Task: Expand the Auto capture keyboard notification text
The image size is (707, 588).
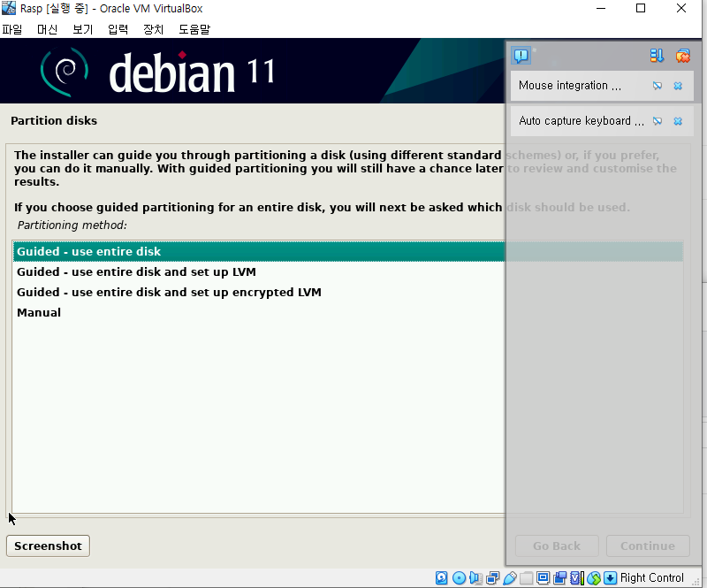Action: [582, 120]
